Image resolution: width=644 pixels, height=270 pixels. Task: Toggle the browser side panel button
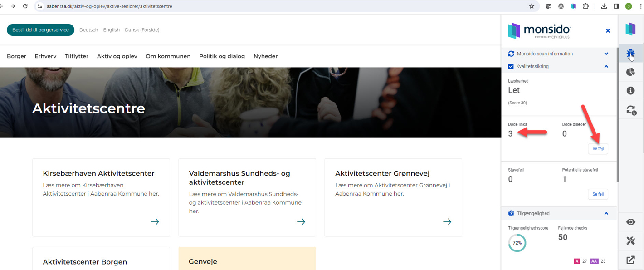tap(616, 6)
